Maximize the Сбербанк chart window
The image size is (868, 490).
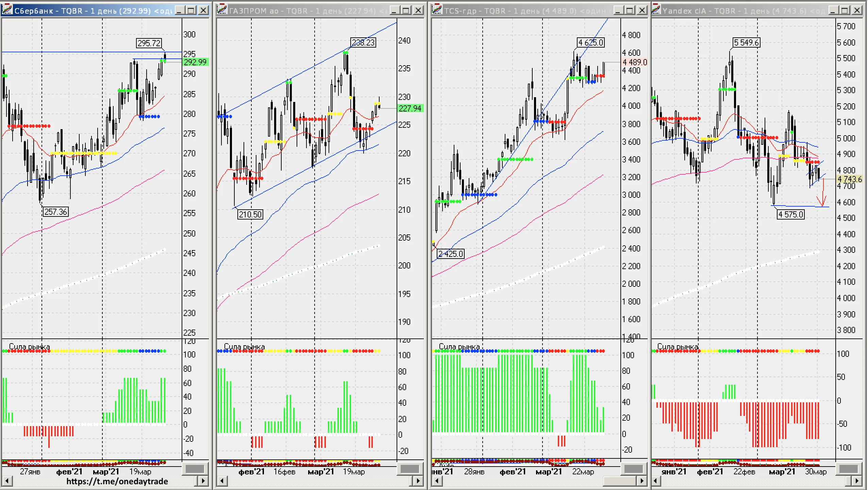[191, 10]
